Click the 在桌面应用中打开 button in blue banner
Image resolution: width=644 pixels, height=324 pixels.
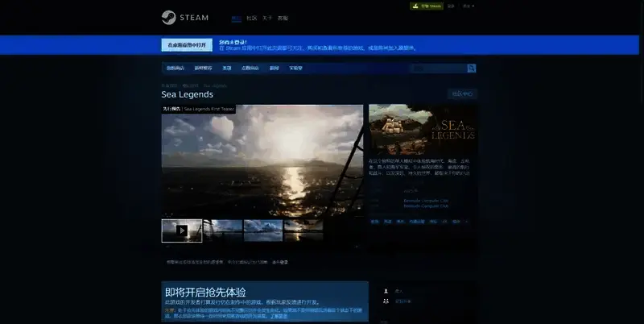187,45
